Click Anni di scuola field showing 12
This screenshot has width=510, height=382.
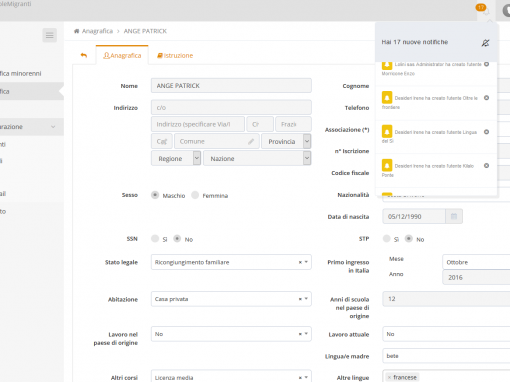pyautogui.click(x=446, y=299)
